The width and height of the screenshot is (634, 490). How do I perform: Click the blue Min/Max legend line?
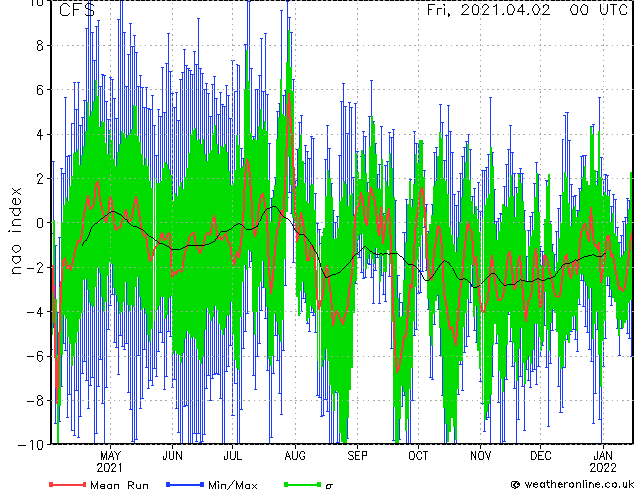click(185, 484)
